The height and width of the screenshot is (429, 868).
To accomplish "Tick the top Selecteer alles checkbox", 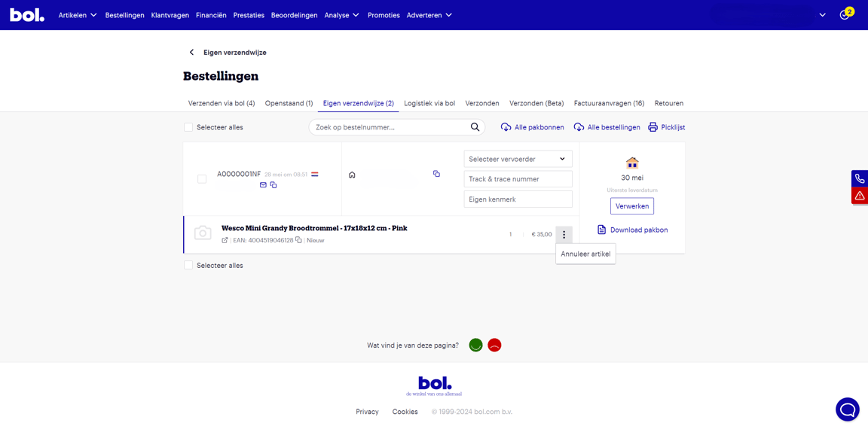I will (188, 127).
